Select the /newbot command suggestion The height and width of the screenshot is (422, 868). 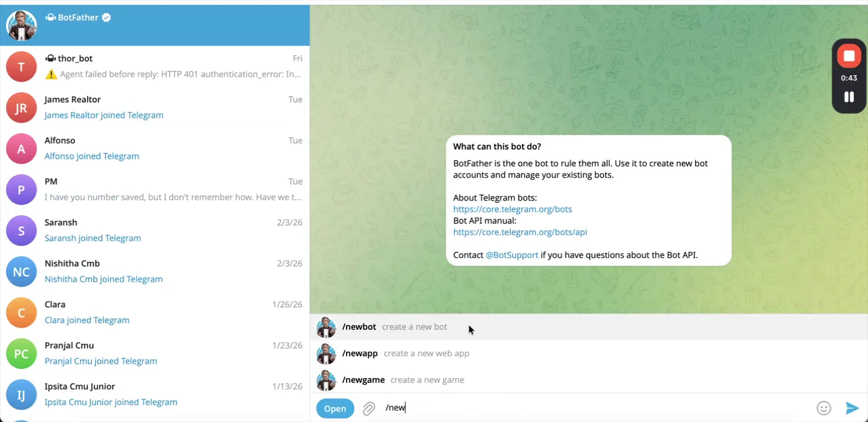[589, 327]
